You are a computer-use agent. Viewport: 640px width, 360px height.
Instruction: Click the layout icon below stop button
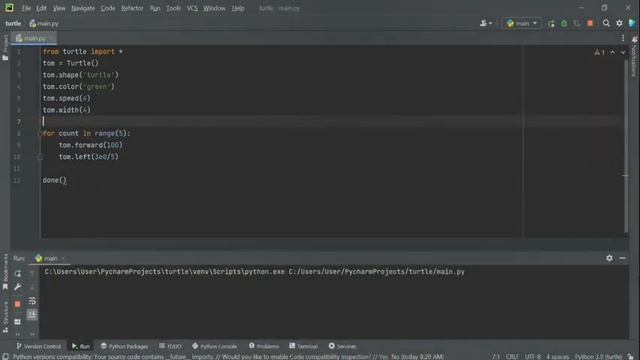[18, 322]
